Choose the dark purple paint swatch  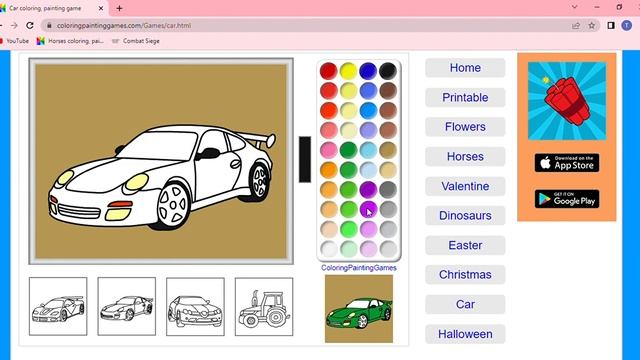point(368,189)
